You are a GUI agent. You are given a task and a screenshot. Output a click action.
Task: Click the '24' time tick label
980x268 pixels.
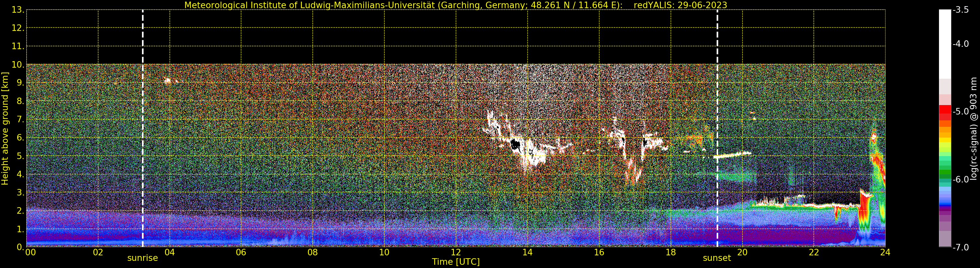click(x=885, y=252)
